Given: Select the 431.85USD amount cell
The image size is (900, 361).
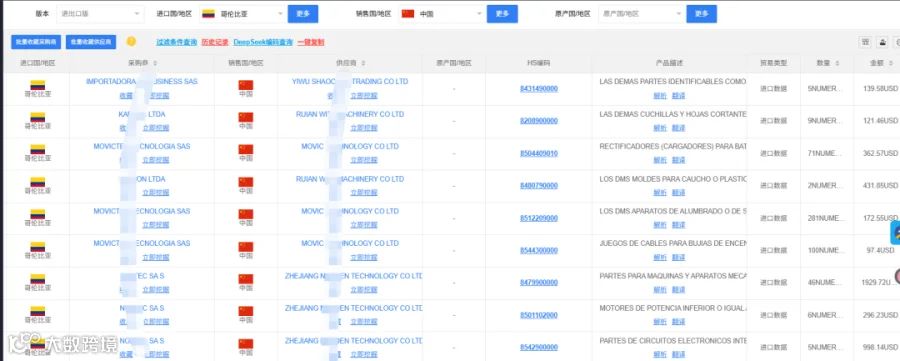Looking at the screenshot, I should (880, 186).
